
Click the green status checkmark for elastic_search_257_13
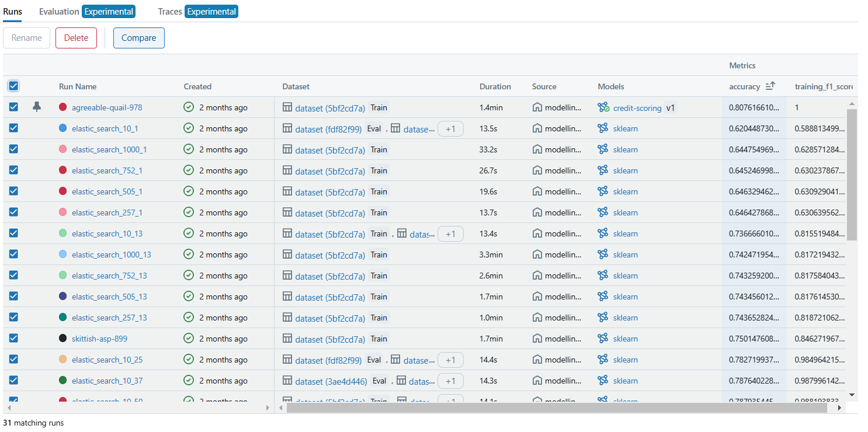click(189, 318)
